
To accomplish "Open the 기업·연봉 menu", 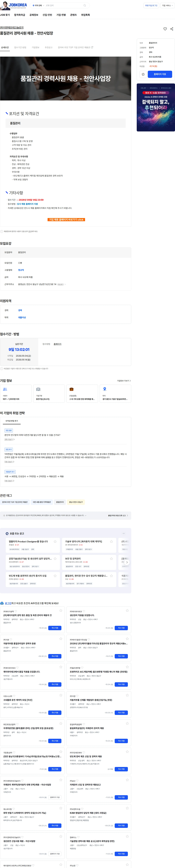I will (61, 15).
